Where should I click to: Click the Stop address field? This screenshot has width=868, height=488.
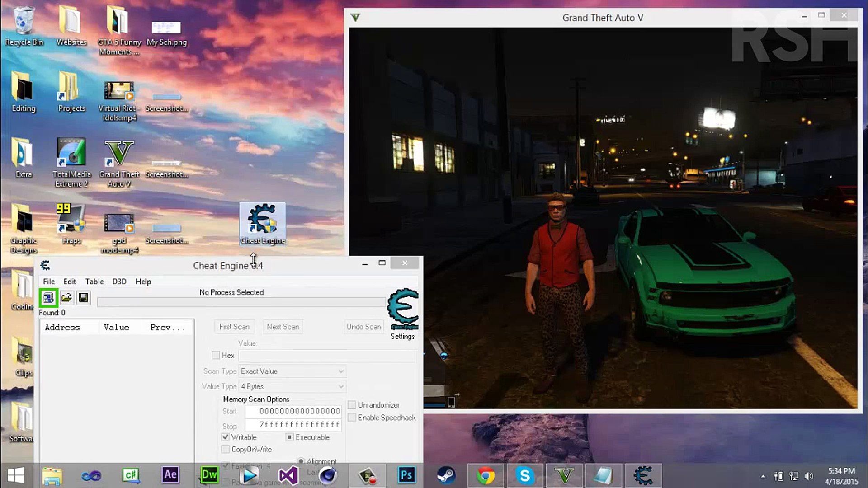[x=293, y=425]
